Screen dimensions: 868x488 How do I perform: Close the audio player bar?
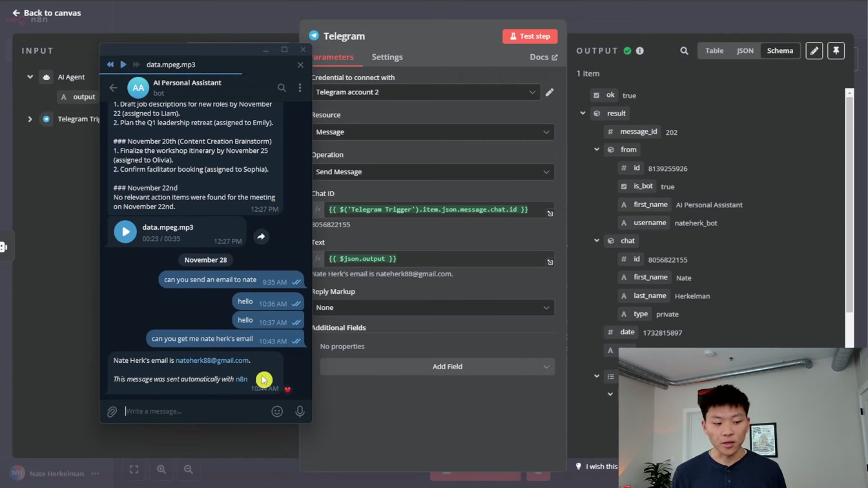pos(300,65)
